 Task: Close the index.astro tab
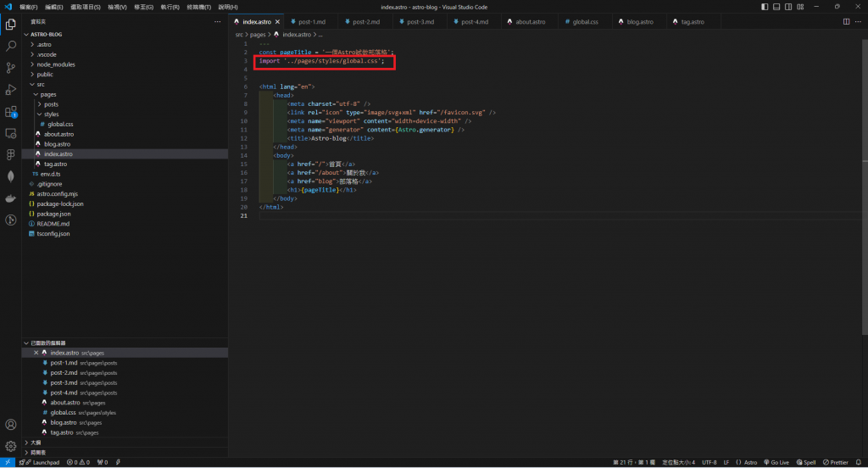pos(277,21)
